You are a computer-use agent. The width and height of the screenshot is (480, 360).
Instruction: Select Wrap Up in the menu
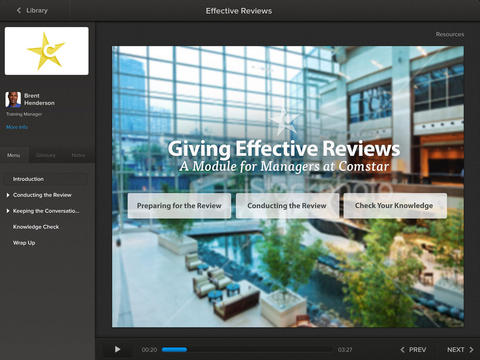click(24, 243)
